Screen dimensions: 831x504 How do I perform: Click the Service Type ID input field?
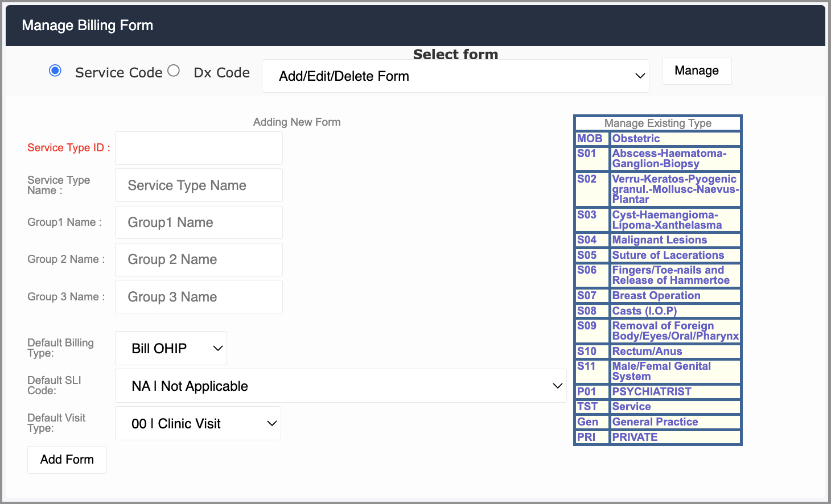pos(199,148)
